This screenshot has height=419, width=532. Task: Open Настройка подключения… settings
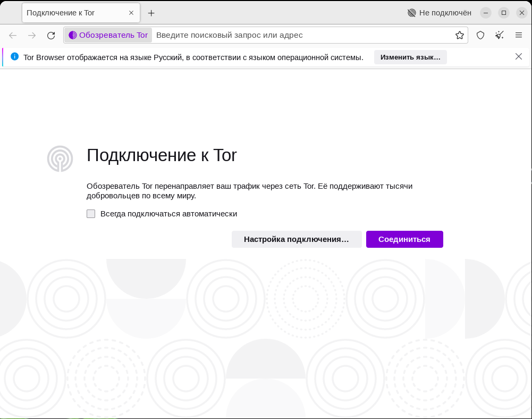pyautogui.click(x=297, y=239)
